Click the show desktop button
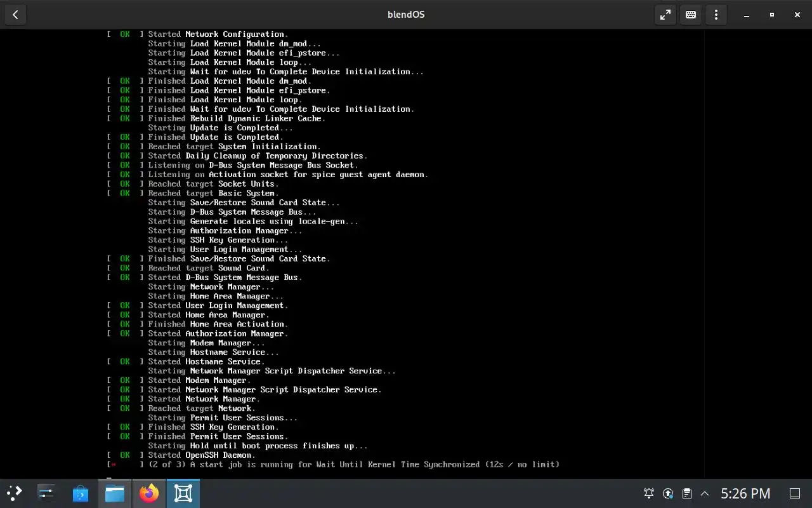 [794, 493]
